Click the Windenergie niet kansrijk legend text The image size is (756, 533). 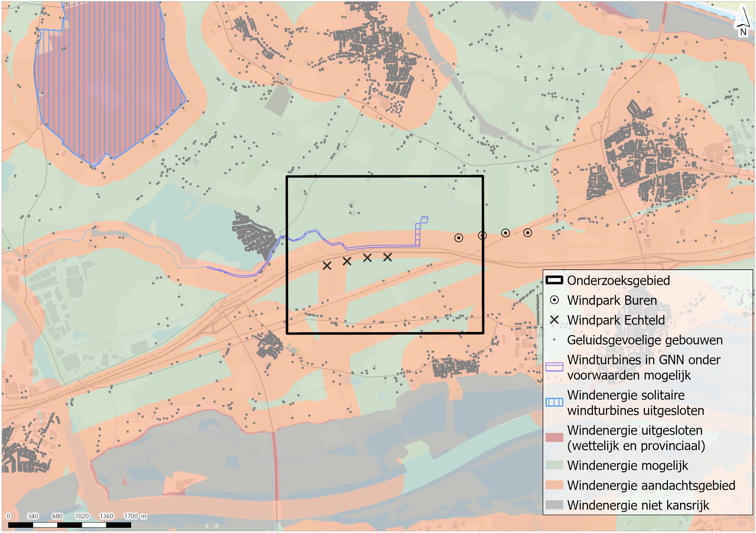coord(638,505)
